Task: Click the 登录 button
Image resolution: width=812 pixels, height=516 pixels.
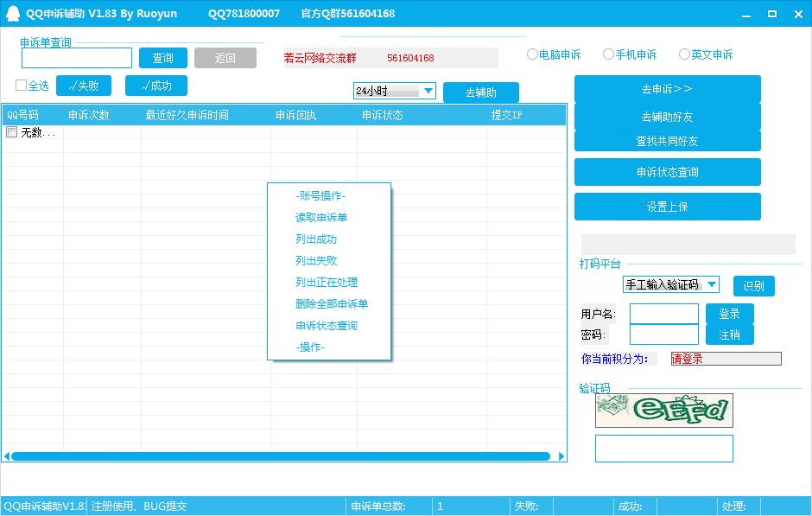Action: [x=729, y=314]
